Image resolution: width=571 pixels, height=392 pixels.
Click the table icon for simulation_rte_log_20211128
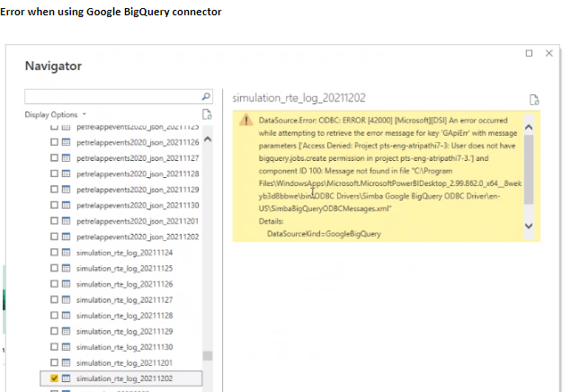(66, 316)
